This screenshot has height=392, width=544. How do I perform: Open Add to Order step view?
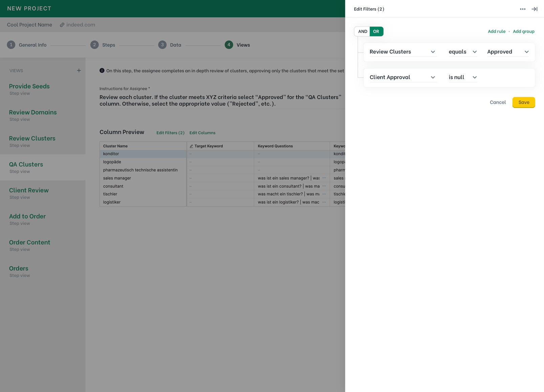point(43,220)
